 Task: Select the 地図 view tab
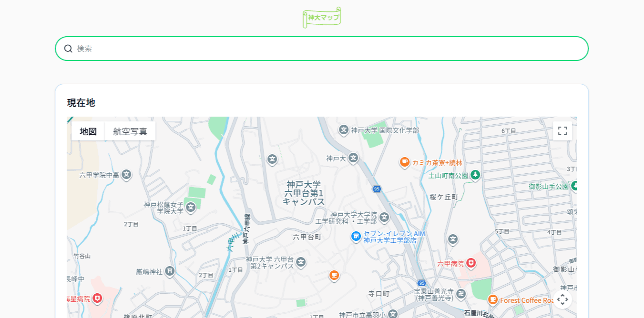88,131
